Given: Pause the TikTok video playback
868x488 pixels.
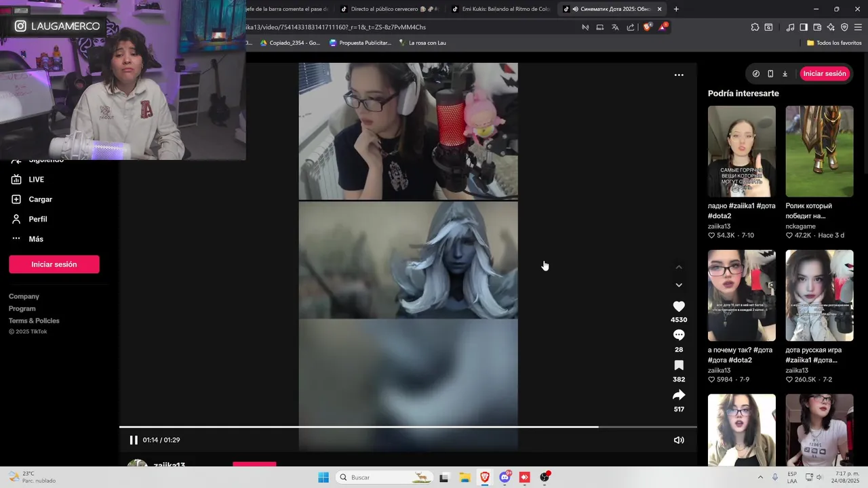Looking at the screenshot, I should click(x=134, y=440).
